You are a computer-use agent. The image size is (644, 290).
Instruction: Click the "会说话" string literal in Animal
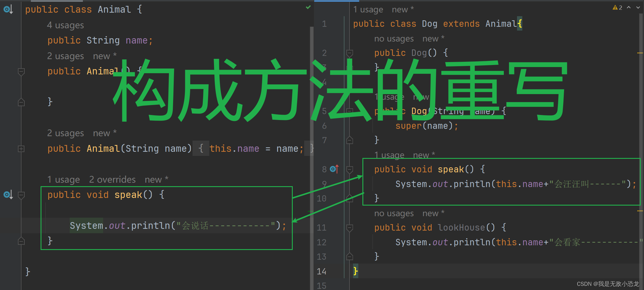(226, 226)
